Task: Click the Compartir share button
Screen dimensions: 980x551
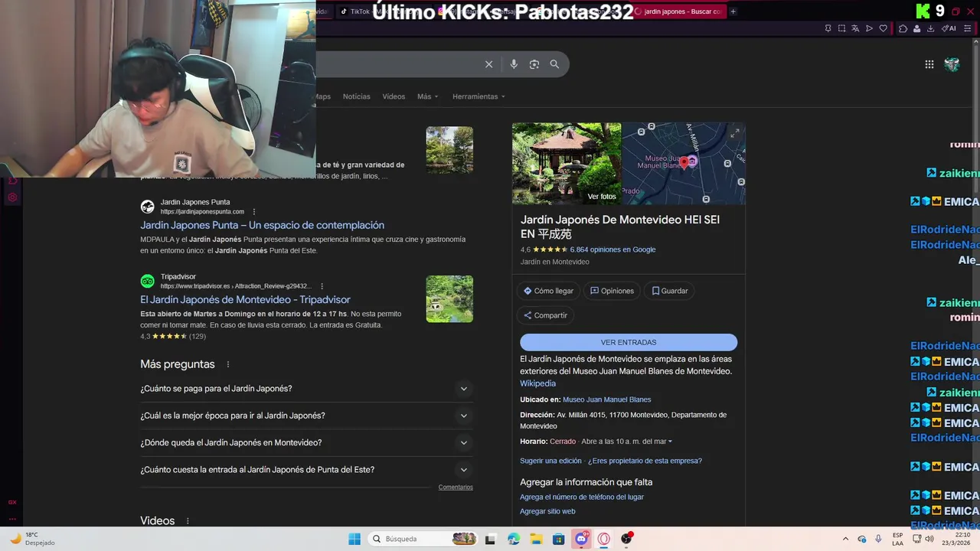Action: point(545,315)
